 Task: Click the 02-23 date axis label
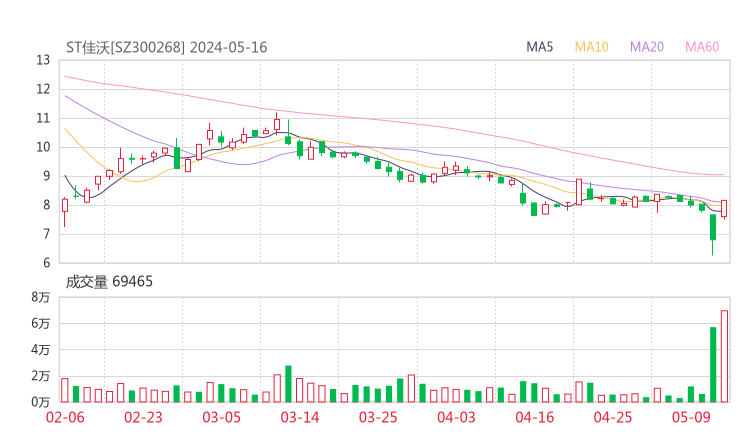[x=143, y=417]
